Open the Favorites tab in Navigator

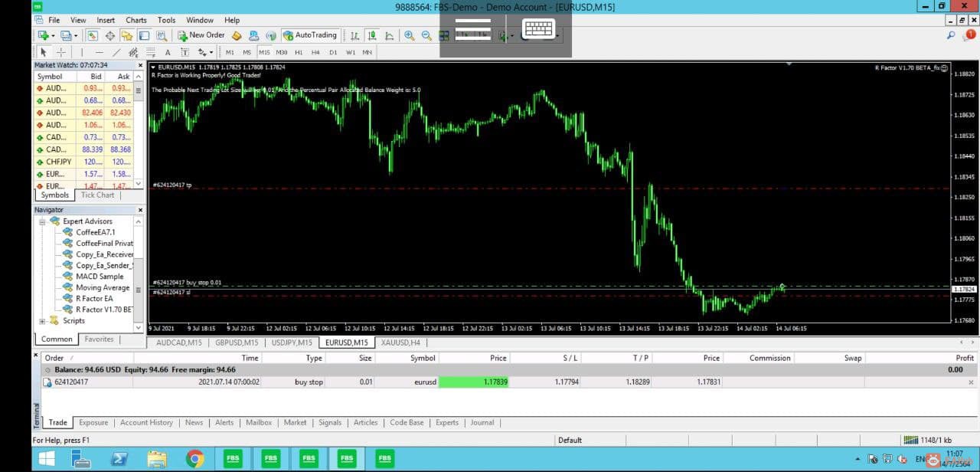[99, 339]
